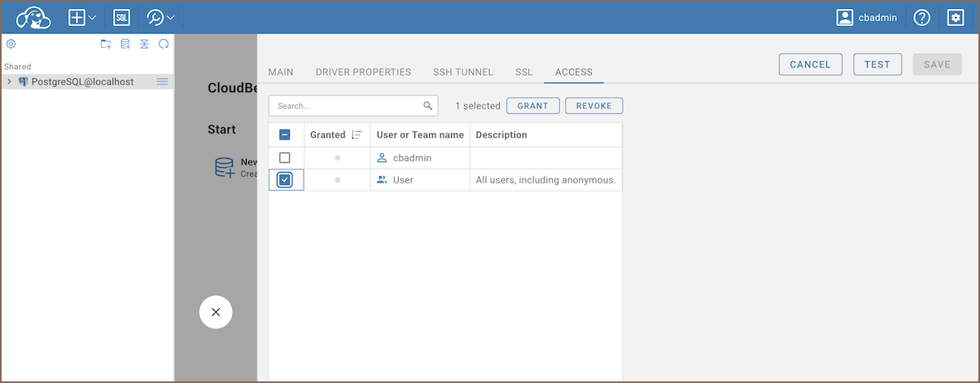Uncheck the User team checkbox
The image size is (980, 383).
(285, 179)
